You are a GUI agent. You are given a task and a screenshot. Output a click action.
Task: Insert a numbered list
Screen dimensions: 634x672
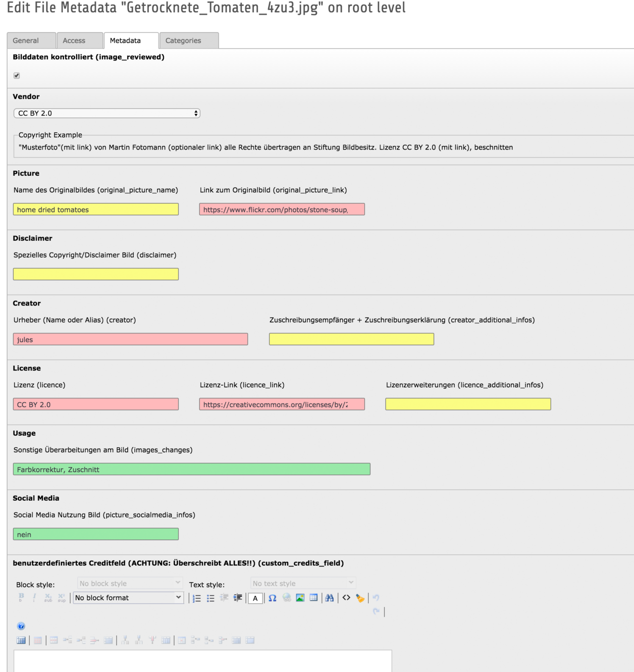(x=197, y=598)
